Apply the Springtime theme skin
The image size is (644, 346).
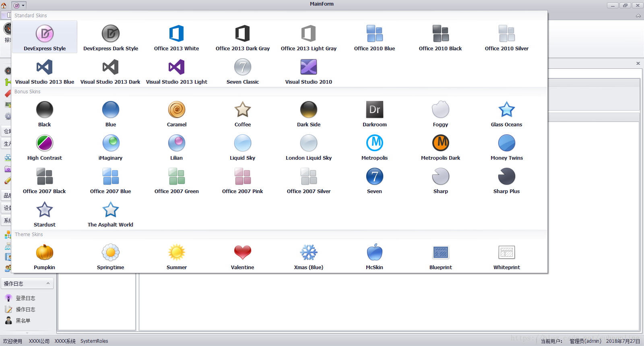coord(111,256)
